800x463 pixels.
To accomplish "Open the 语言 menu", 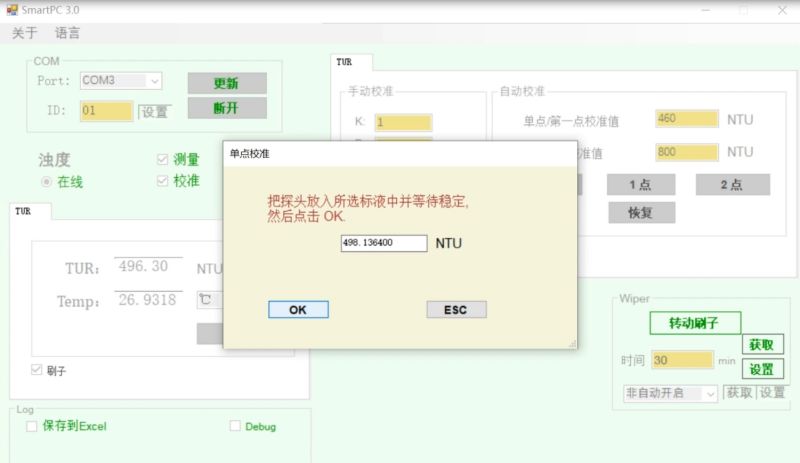I will tap(67, 33).
